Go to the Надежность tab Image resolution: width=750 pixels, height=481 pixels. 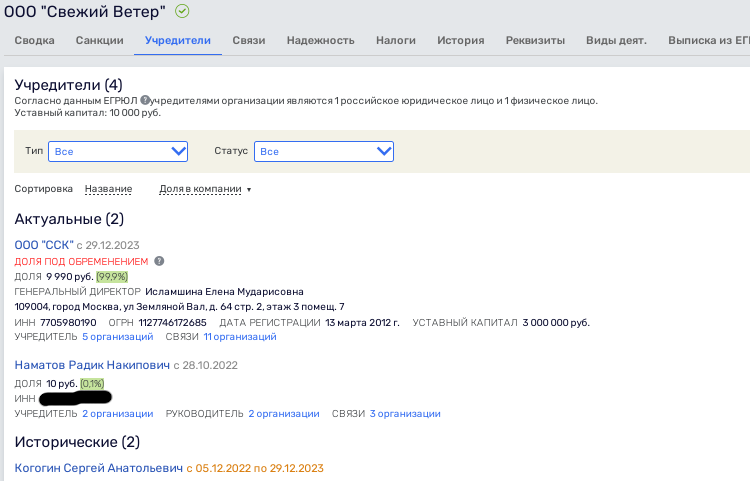pyautogui.click(x=320, y=41)
